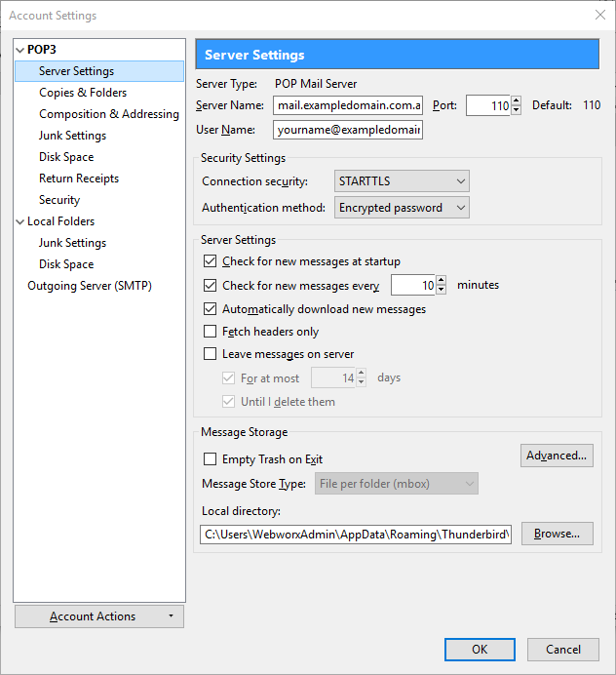Toggle Empty Trash on Exit checkbox
Screen dimensions: 616x675
[210, 459]
